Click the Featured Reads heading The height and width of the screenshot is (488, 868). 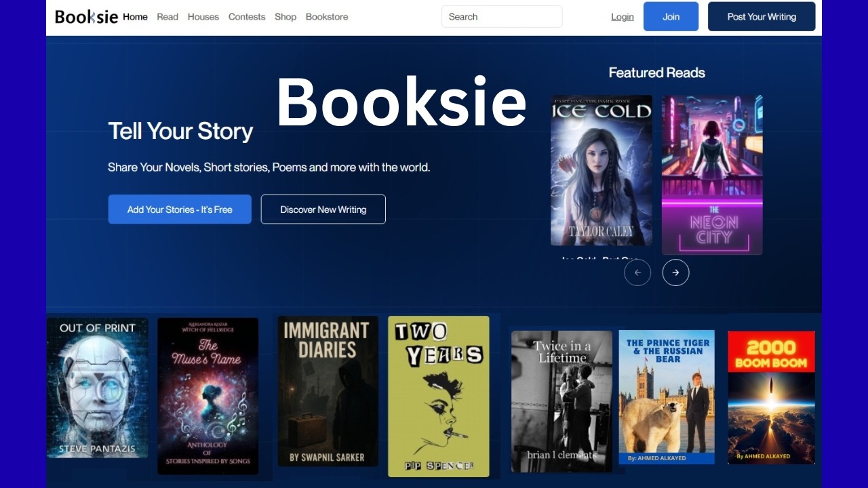657,73
